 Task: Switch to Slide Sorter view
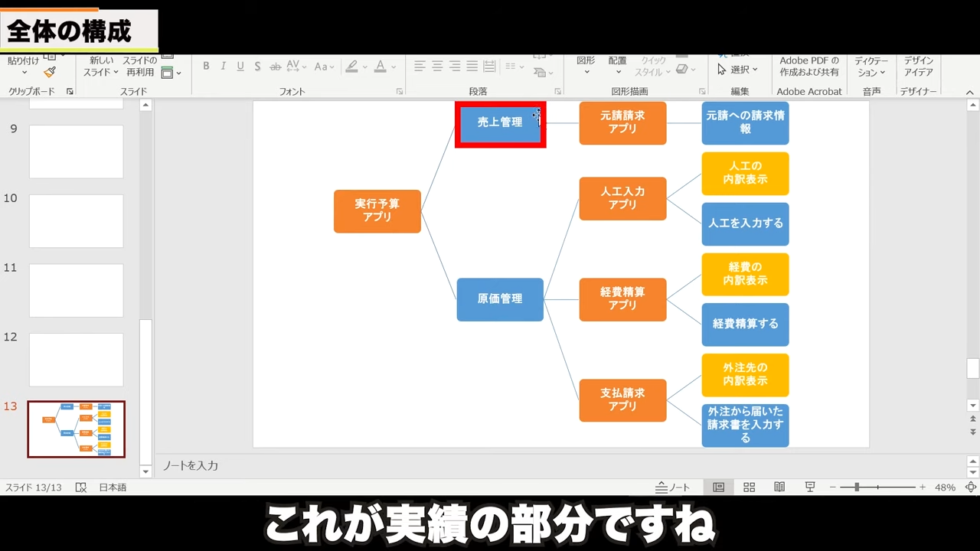coord(750,487)
